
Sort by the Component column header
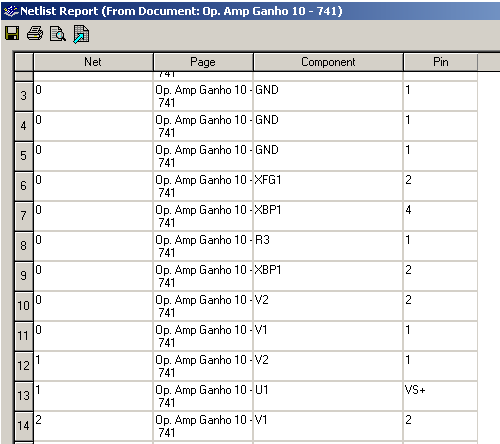[x=328, y=62]
